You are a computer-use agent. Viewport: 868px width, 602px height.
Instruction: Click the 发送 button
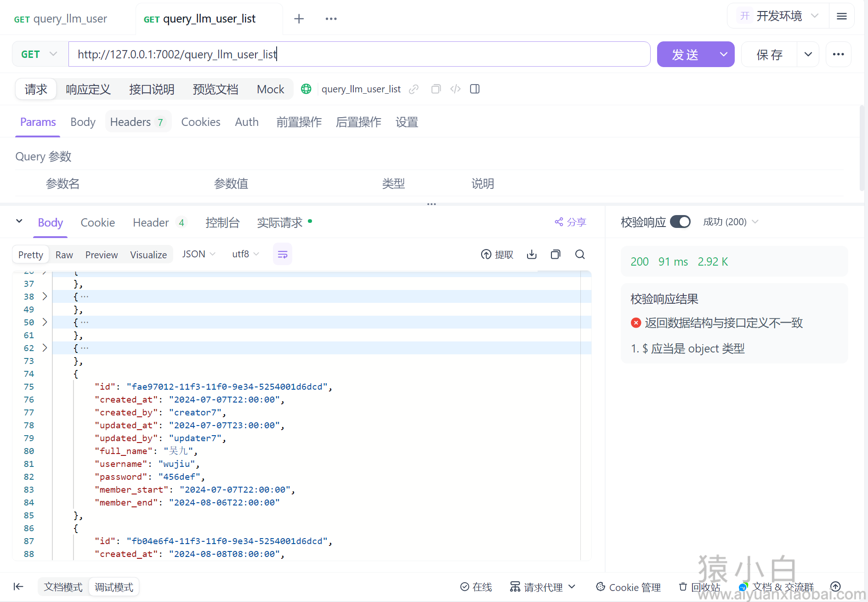(685, 55)
